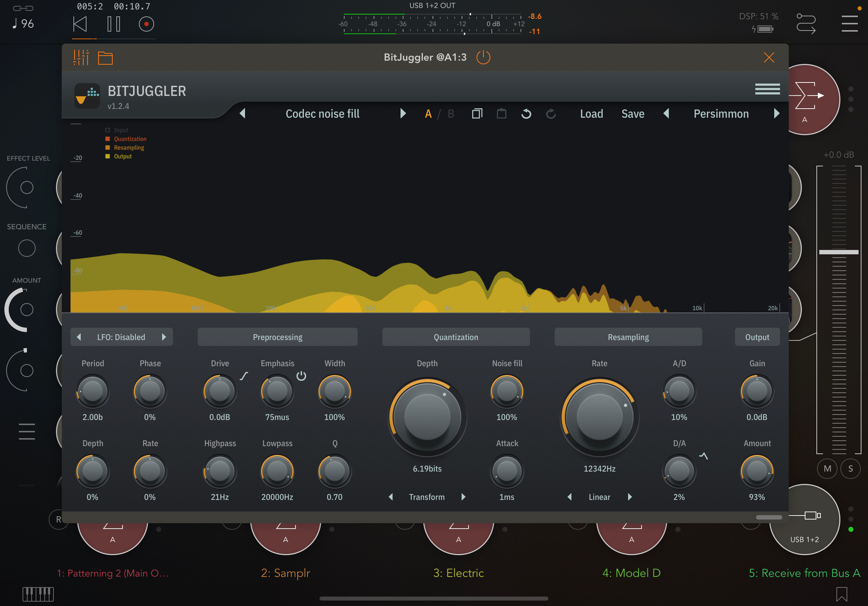The width and height of the screenshot is (868, 606).
Task: Go to next preset after Codec noise fill
Action: click(x=403, y=114)
